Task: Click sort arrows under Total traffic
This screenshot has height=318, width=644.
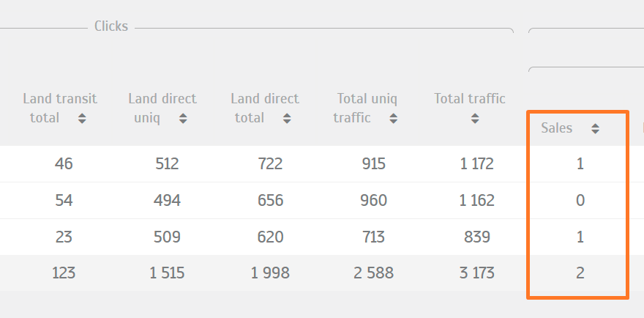Action: coord(475,119)
